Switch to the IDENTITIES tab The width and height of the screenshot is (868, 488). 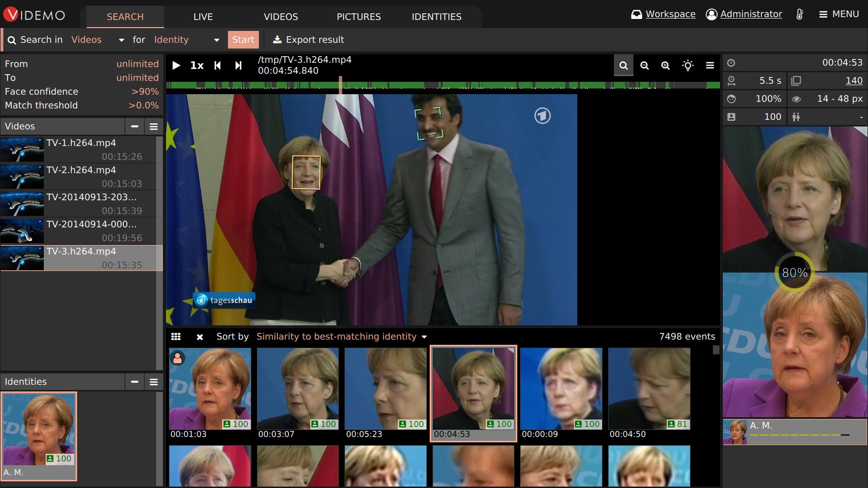(436, 17)
